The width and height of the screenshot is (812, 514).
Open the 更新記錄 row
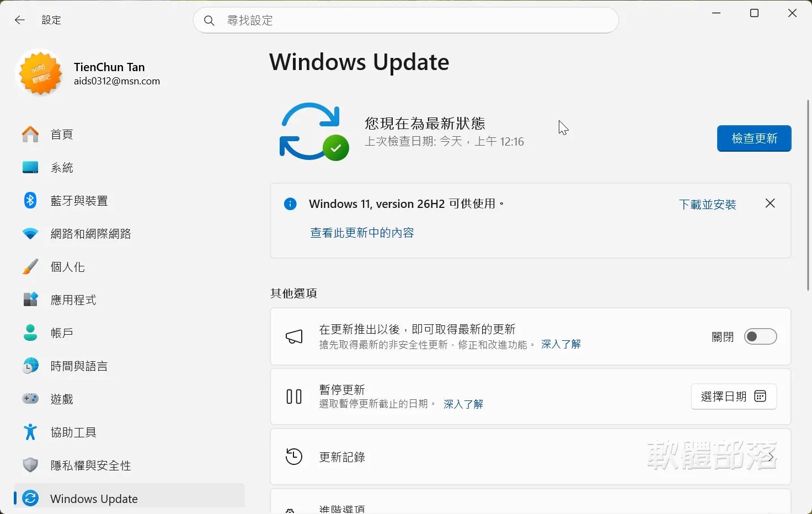coord(531,457)
